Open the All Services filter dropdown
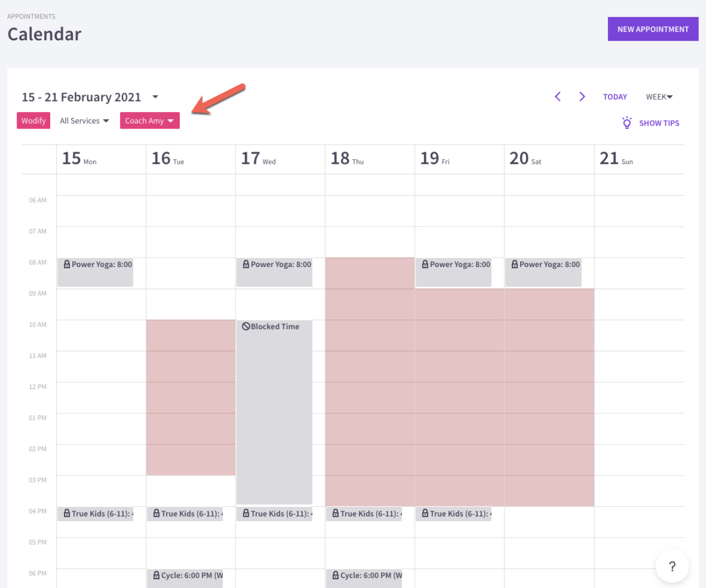The image size is (706, 588). tap(84, 121)
